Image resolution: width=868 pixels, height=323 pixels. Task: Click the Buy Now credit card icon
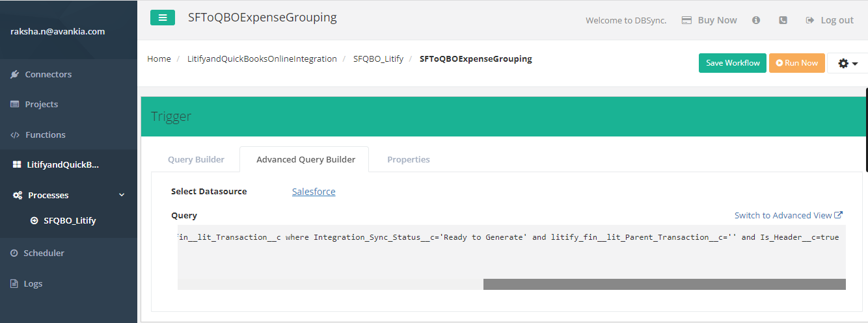coord(686,20)
